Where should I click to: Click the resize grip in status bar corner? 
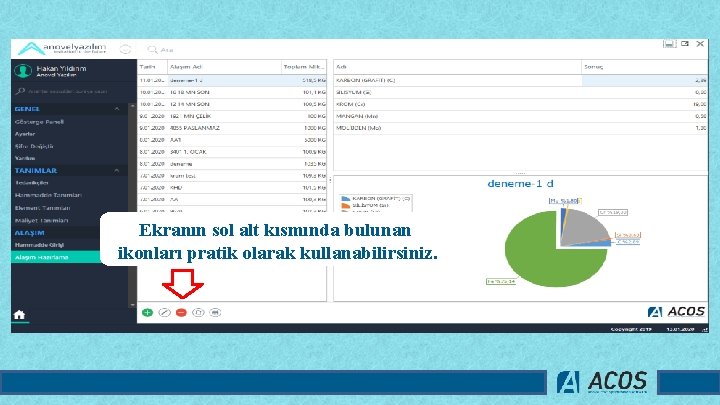[704, 329]
